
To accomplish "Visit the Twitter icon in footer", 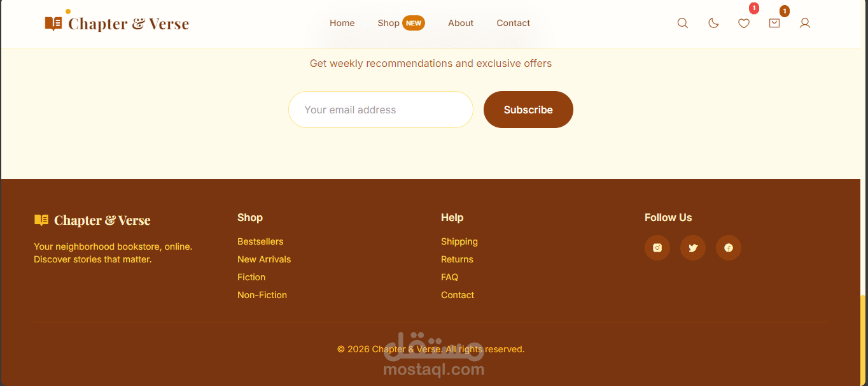I will click(693, 248).
